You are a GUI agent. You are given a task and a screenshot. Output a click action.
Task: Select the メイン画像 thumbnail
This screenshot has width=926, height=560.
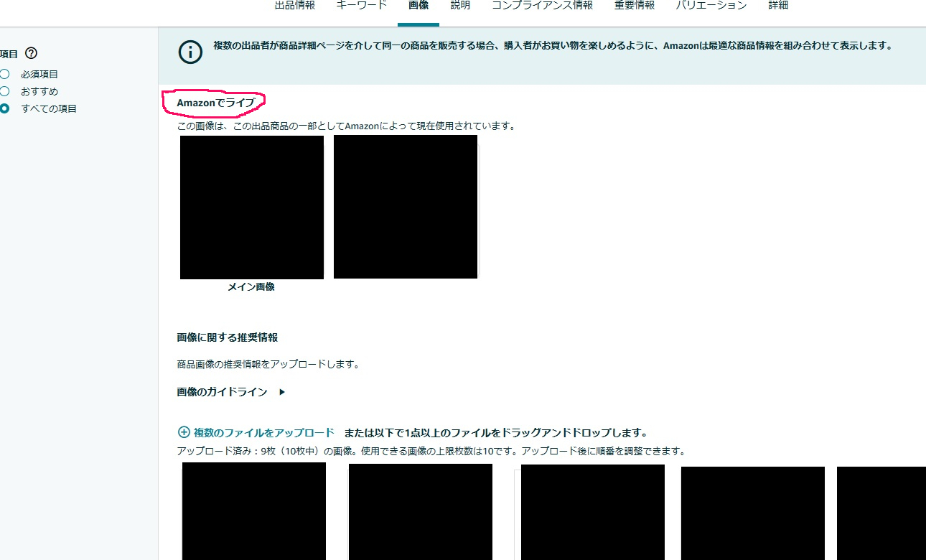point(251,207)
